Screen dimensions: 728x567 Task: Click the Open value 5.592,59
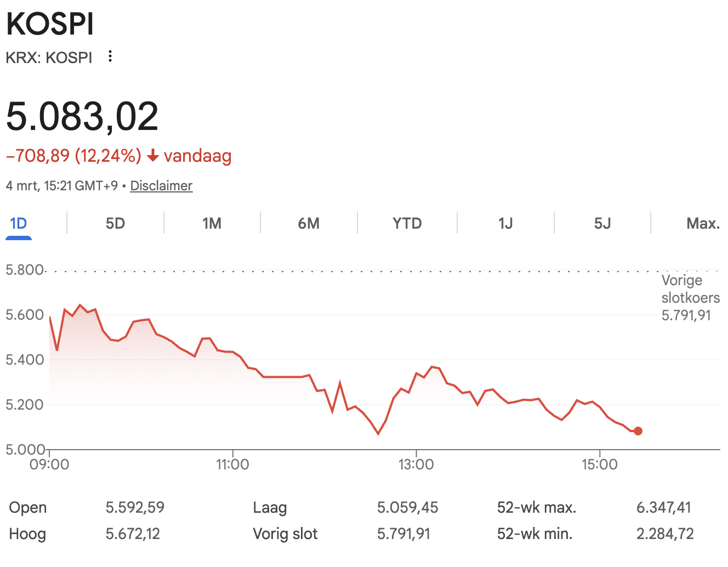(x=135, y=507)
